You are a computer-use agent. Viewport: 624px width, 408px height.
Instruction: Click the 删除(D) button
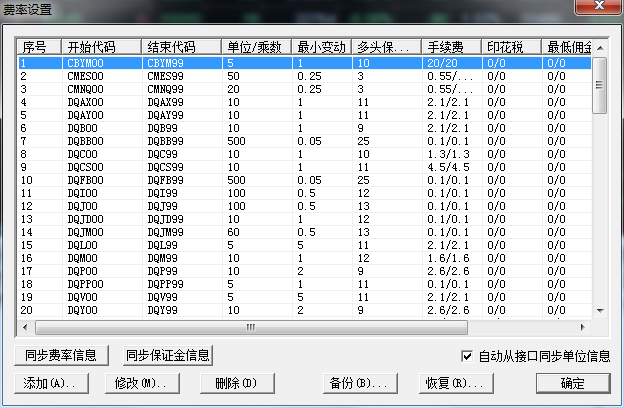(237, 383)
